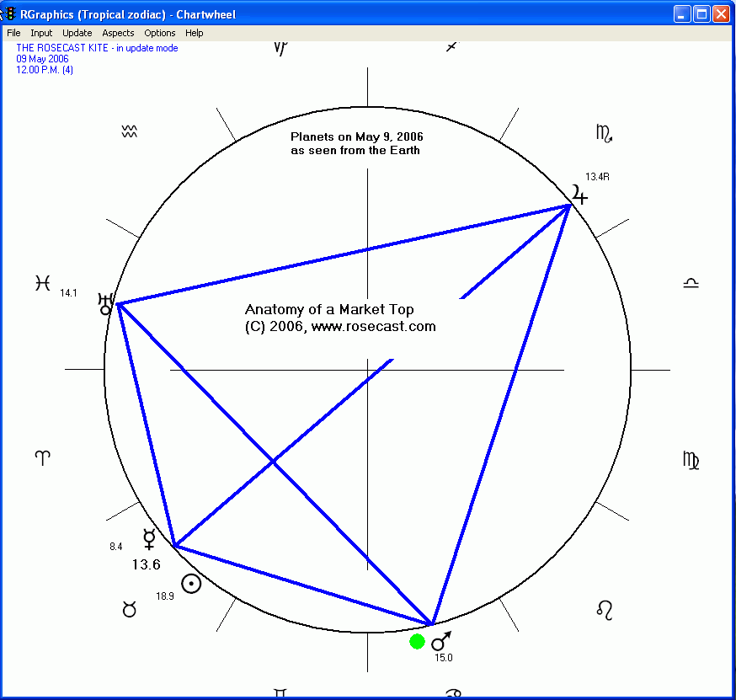Click the Uranus planet symbol
The height and width of the screenshot is (700, 736).
coord(106,303)
